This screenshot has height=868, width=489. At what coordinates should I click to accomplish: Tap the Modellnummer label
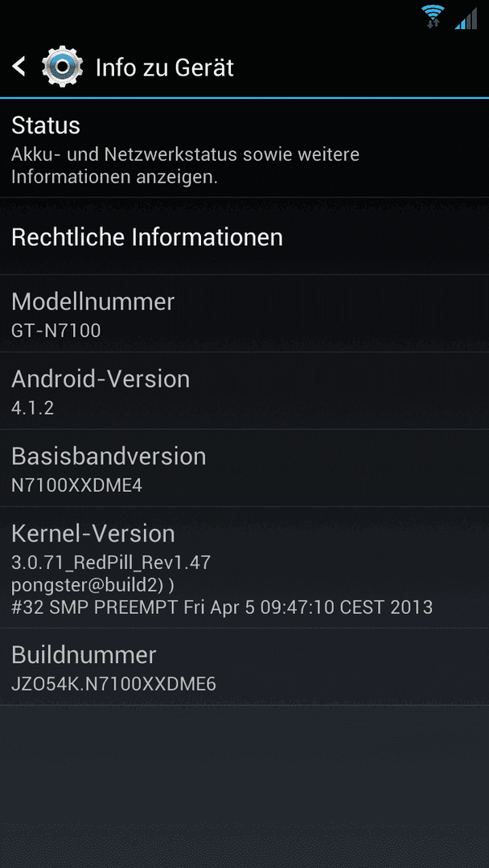coord(93,301)
